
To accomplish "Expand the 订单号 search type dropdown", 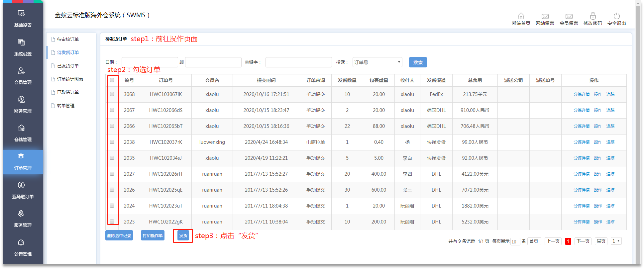I will (377, 62).
